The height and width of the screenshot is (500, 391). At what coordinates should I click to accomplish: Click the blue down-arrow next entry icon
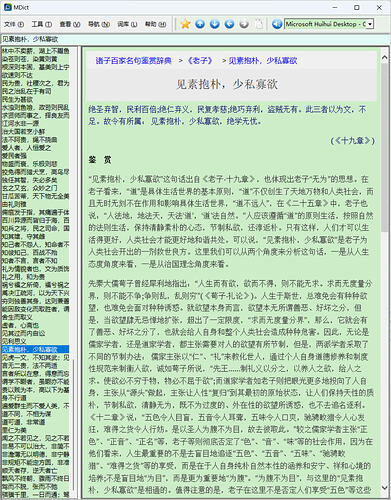[x=215, y=24]
